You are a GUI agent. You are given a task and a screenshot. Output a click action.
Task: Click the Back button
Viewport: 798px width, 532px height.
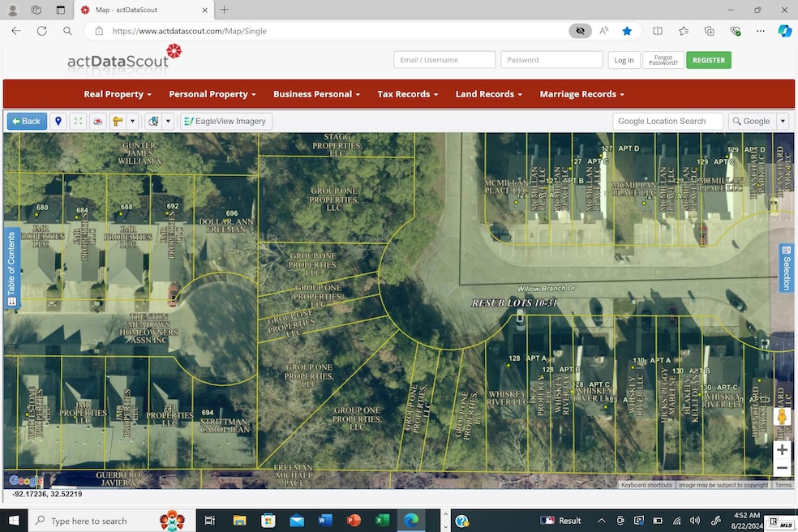[x=26, y=121]
